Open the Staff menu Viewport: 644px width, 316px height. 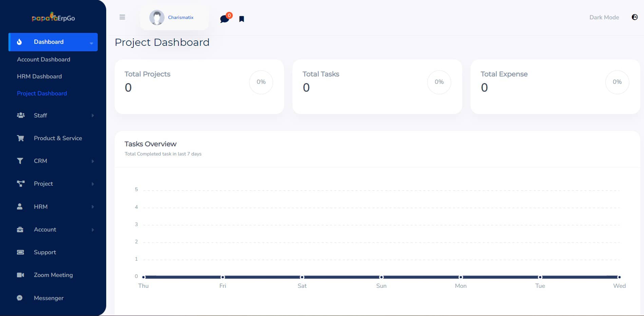(40, 115)
